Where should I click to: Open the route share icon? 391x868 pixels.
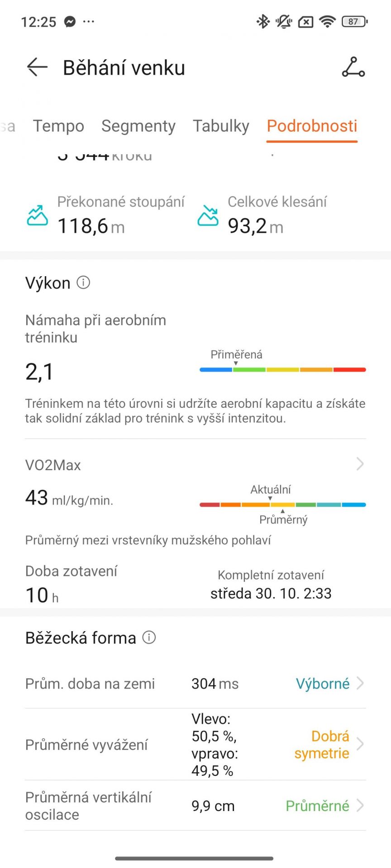click(353, 67)
